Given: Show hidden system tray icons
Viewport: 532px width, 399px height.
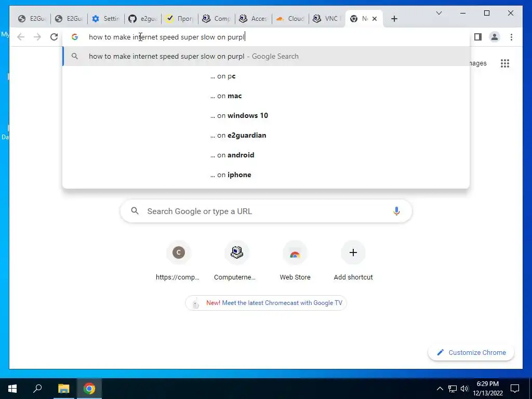Looking at the screenshot, I should [440, 389].
